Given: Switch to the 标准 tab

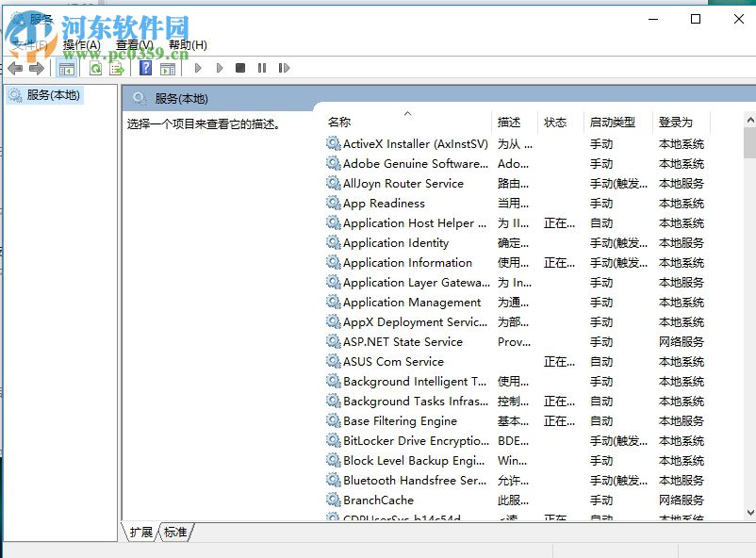Looking at the screenshot, I should click(174, 532).
